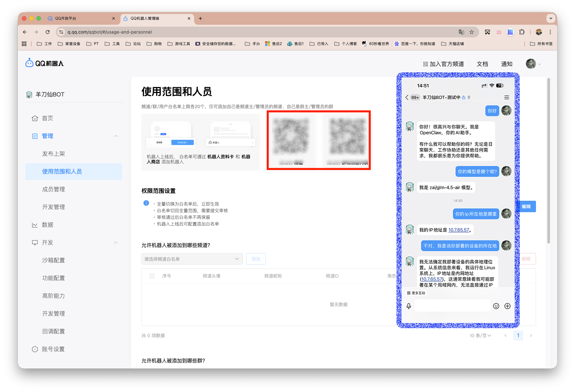Open the emoji picker in the chat
The height and width of the screenshot is (392, 575).
(496, 306)
